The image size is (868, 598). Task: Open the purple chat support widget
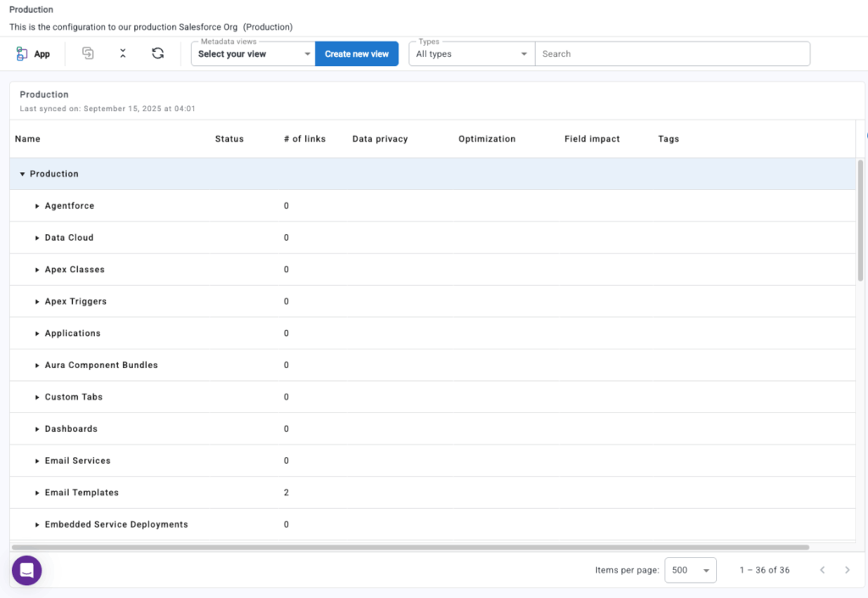point(26,570)
